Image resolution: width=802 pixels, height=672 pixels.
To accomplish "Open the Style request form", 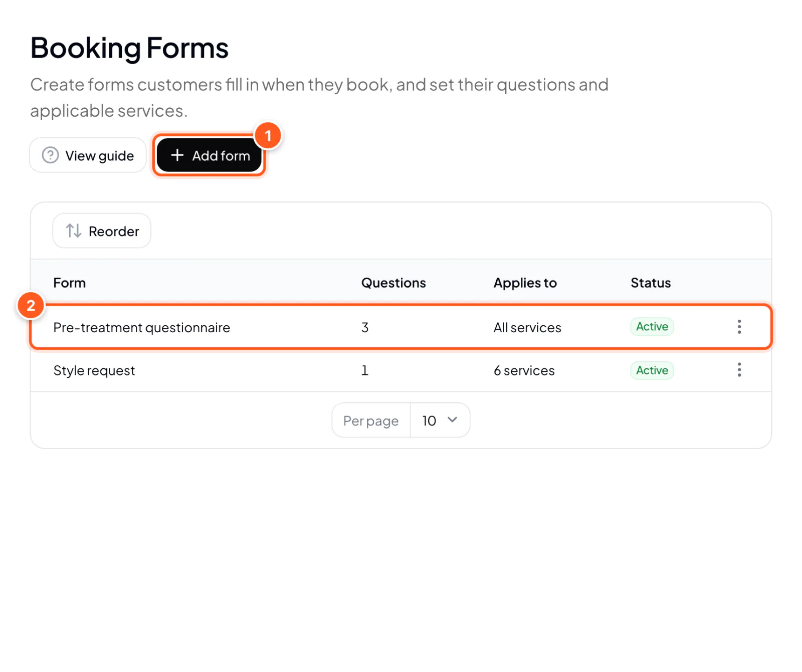I will [x=94, y=370].
